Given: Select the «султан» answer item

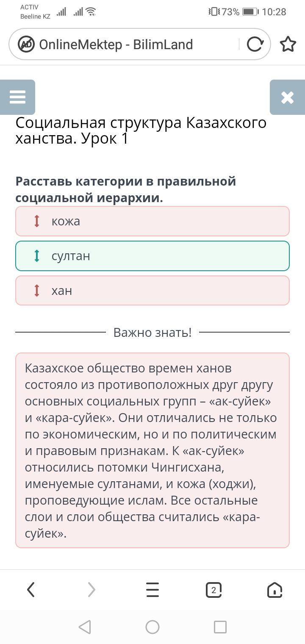Looking at the screenshot, I should click(x=152, y=256).
